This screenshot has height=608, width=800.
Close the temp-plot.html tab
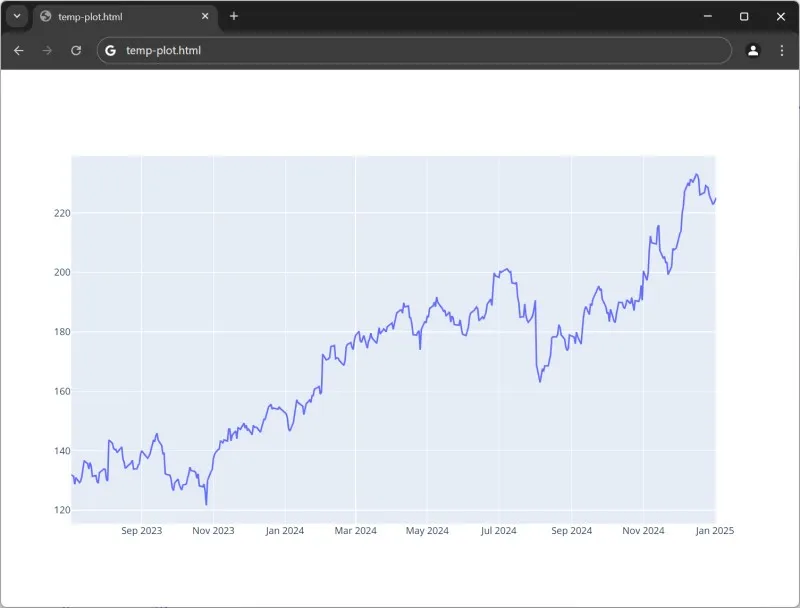pyautogui.click(x=205, y=16)
